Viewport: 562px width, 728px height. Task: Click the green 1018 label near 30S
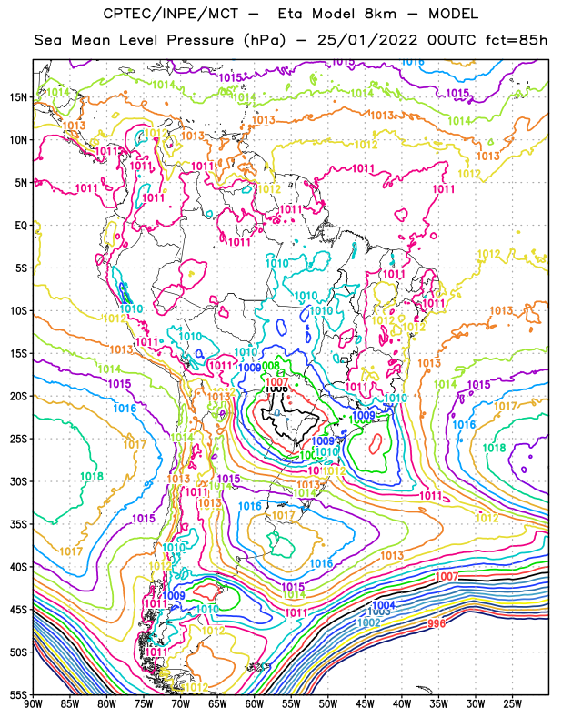pos(92,476)
